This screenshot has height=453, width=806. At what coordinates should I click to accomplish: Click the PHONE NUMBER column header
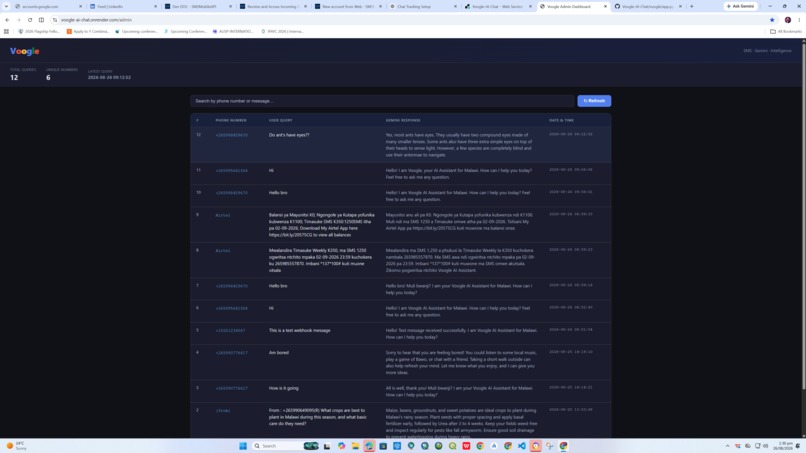(x=231, y=120)
